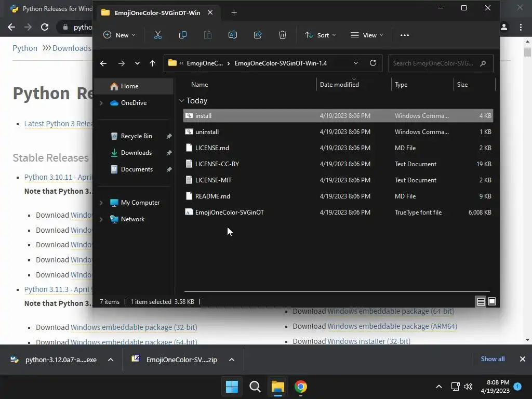Click the Delete trash icon in Explorer toolbar
Viewport: 532px width, 399px height.
pyautogui.click(x=282, y=35)
